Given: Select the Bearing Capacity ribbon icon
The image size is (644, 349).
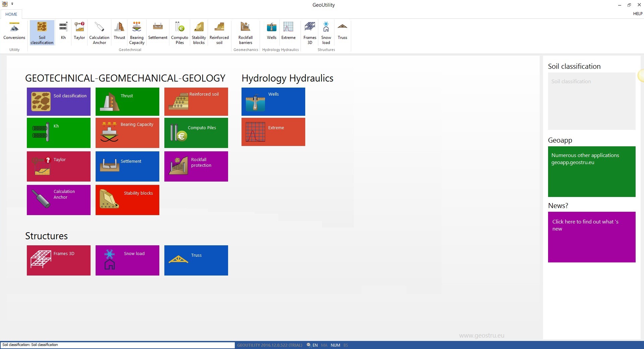Looking at the screenshot, I should pyautogui.click(x=137, y=32).
